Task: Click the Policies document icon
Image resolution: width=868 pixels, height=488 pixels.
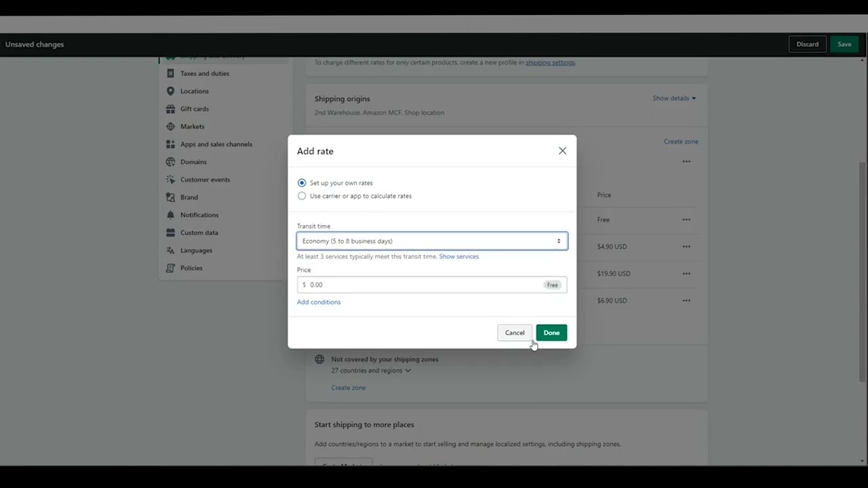Action: 170,268
